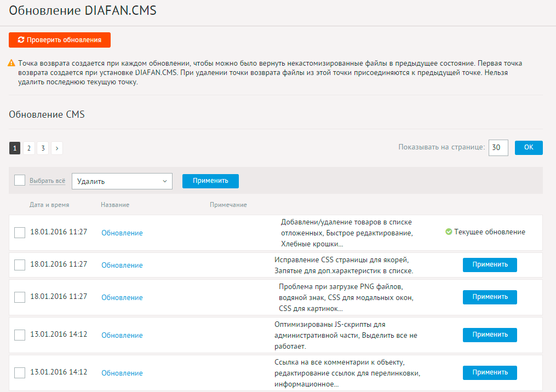Tick the select-all checkbox in the actions bar
This screenshot has width=556, height=392.
coord(20,180)
